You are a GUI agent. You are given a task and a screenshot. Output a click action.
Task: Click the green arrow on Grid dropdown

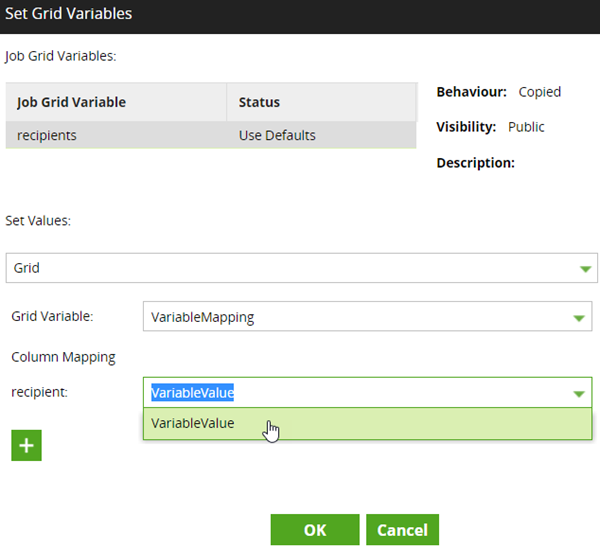[584, 269]
